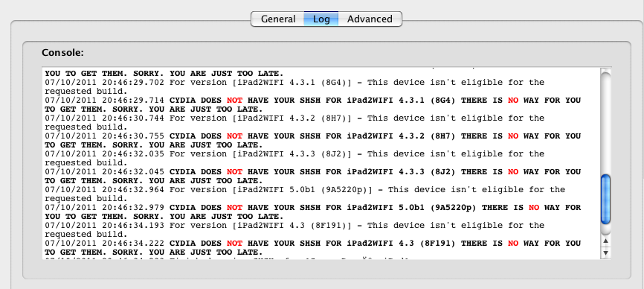Click the text [iPad2WIFI 5.0b1 (9A5220p)]
Image resolution: width=644 pixels, height=289 pixels.
point(302,190)
